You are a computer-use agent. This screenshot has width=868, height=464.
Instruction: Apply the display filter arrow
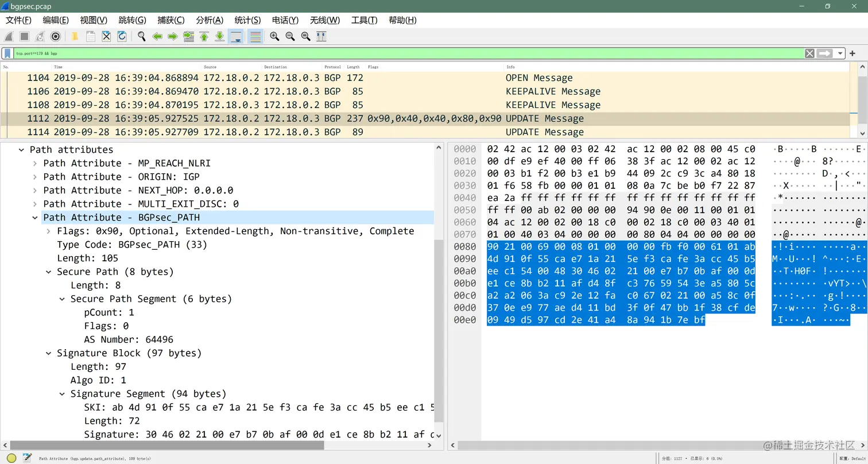pos(825,53)
